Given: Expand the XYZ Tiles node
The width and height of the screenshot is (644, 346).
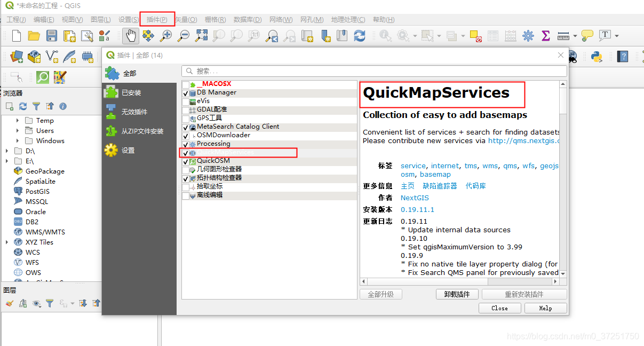Looking at the screenshot, I should pyautogui.click(x=7, y=242).
